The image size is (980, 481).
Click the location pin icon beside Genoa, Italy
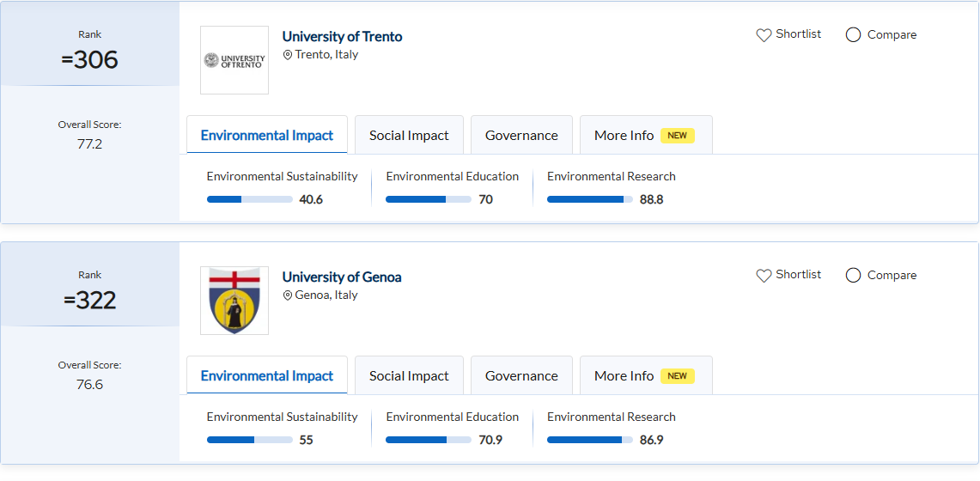[x=288, y=295]
